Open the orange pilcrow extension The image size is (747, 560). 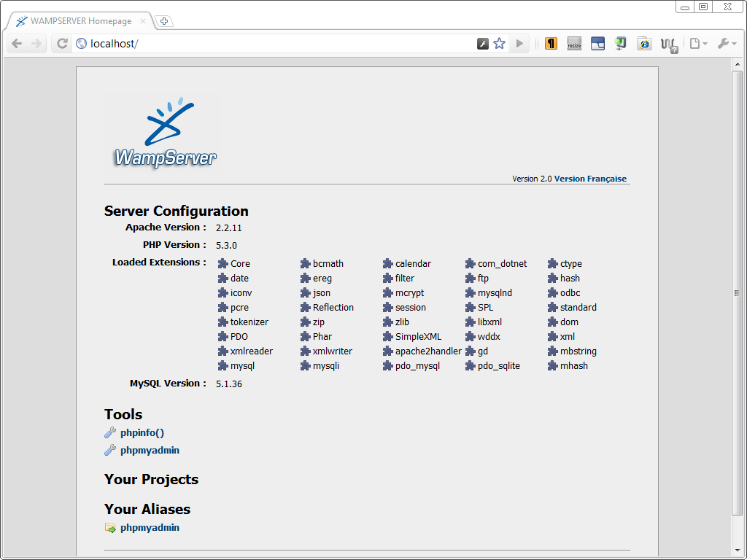551,44
